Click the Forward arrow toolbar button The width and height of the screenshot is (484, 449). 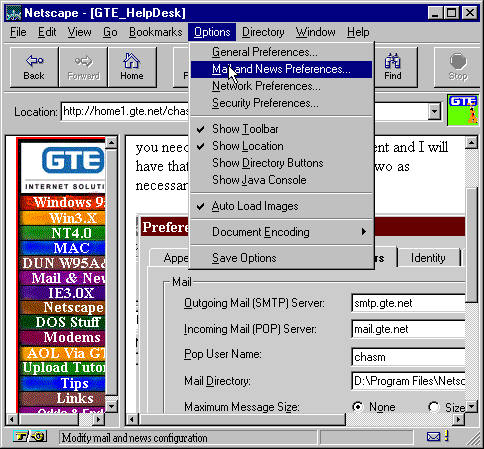coord(83,67)
